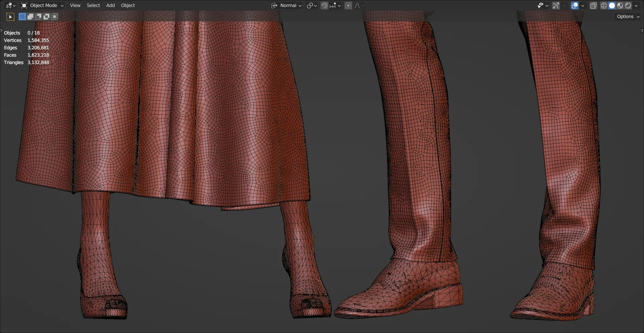Switch to rendered viewport shading
The width and height of the screenshot is (644, 333).
(628, 5)
